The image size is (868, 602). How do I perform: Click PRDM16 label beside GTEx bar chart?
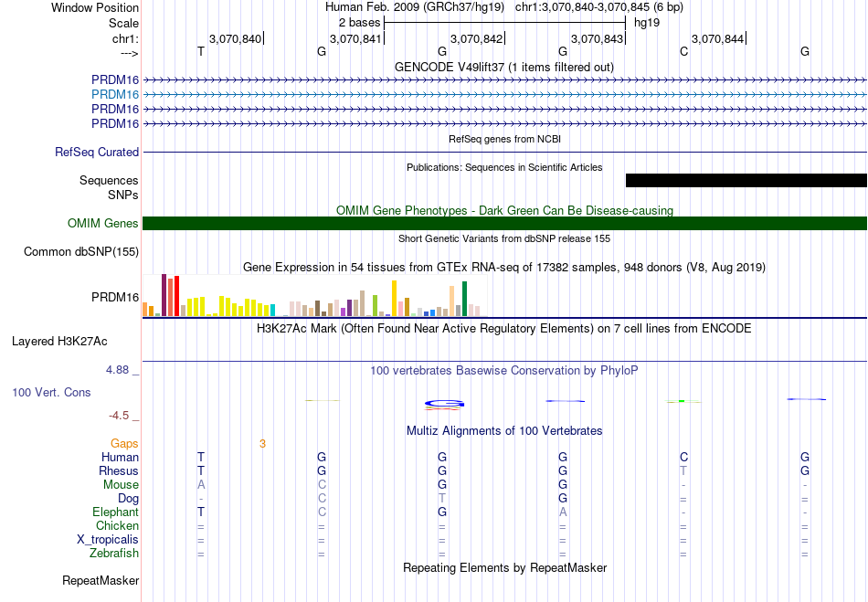pos(115,297)
